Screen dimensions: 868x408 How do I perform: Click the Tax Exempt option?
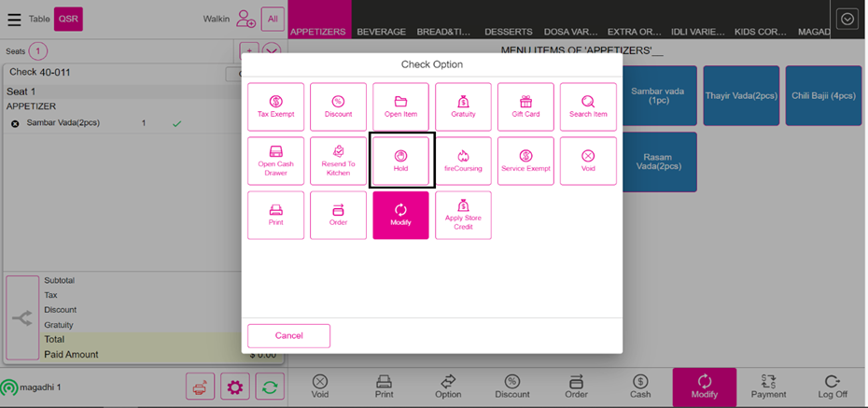[x=275, y=107]
